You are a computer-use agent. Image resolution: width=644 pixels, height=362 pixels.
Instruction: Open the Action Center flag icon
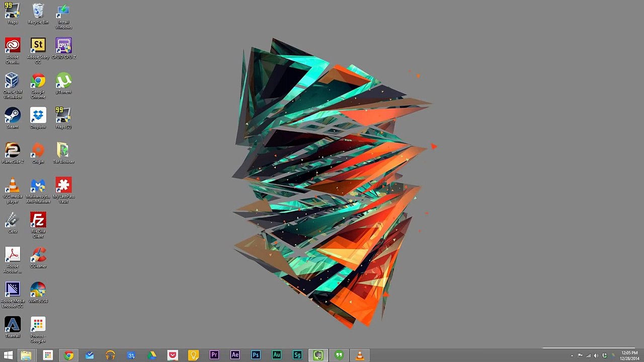click(x=580, y=356)
